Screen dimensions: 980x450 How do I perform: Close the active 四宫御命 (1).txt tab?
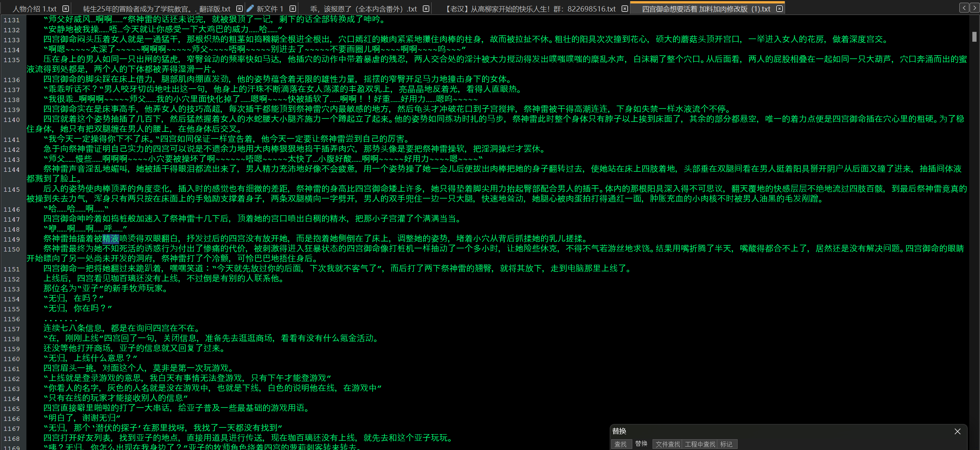pos(779,9)
